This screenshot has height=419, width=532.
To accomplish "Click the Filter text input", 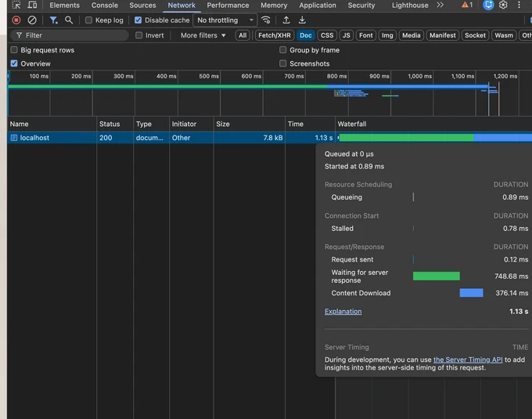I will [x=70, y=35].
